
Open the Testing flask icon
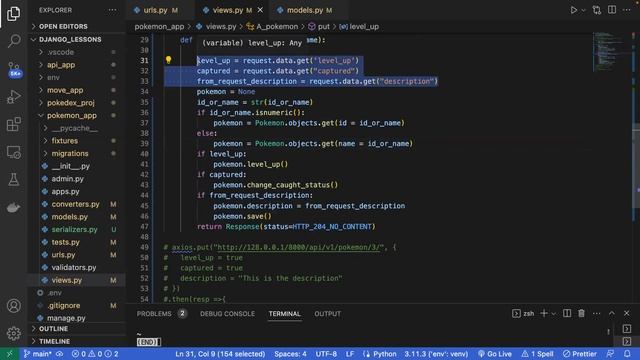(x=13, y=180)
